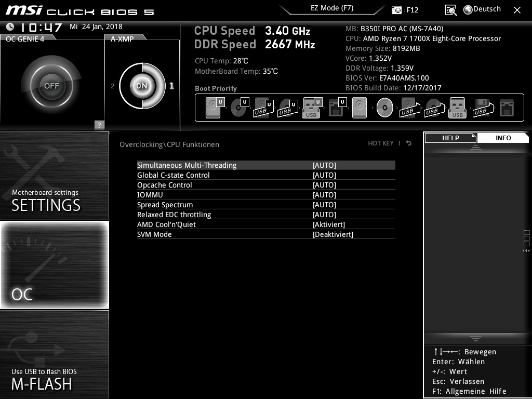Select the legacy USB key boot icon

457,108
